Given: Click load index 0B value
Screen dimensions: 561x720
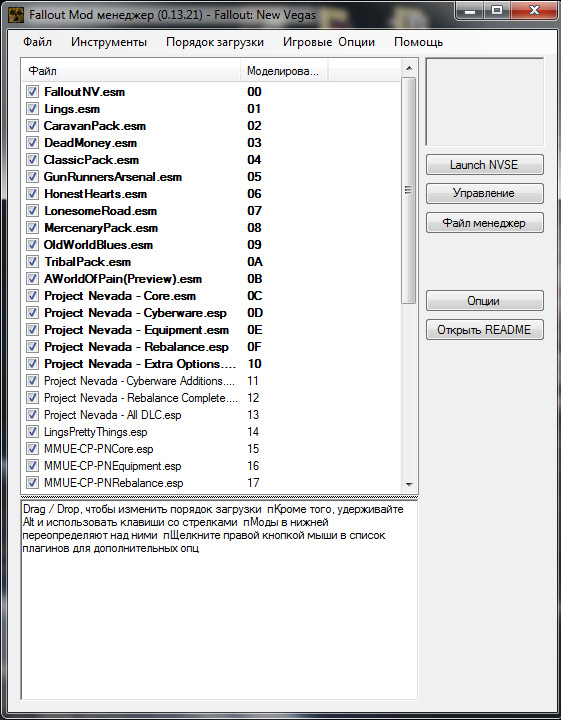Looking at the screenshot, I should tap(254, 279).
